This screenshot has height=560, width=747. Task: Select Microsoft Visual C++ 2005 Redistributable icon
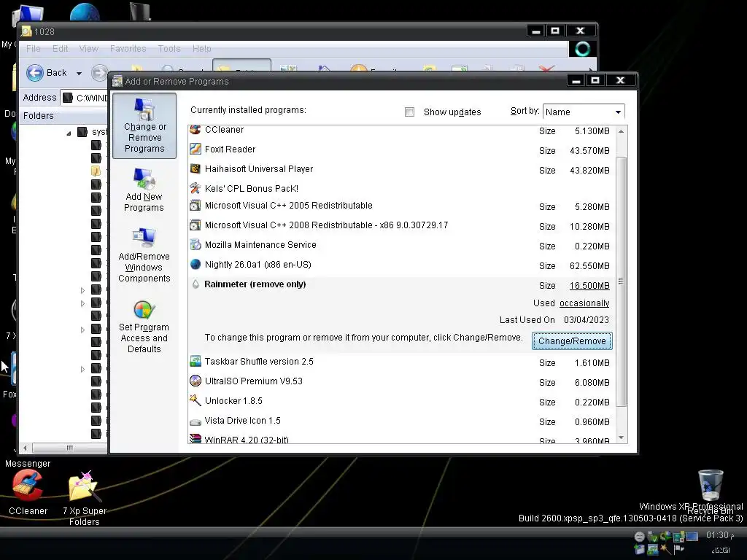196,205
